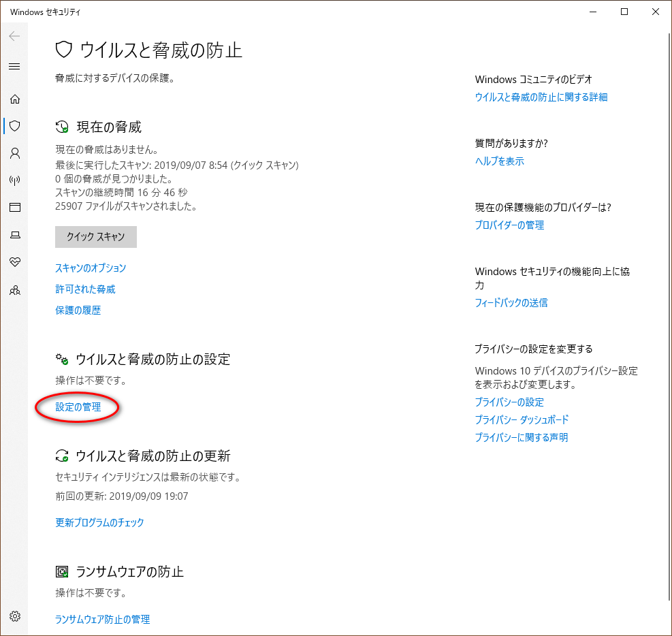
Task: Open スキャンのオプション link
Action: (91, 268)
